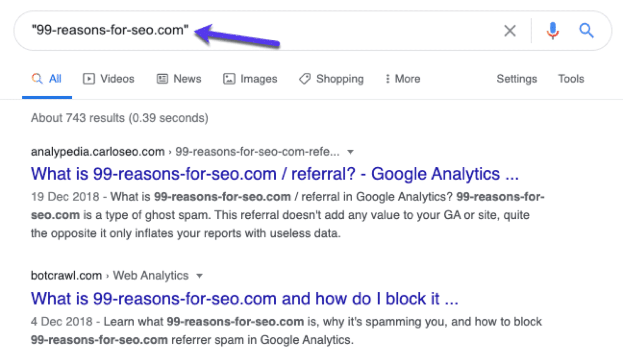Open the Settings menu
Viewport: 623px width, 364px height.
(517, 79)
